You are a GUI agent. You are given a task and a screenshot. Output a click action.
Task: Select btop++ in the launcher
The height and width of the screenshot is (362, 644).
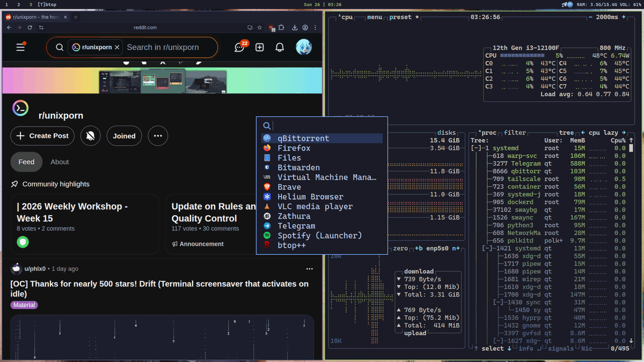322,245
